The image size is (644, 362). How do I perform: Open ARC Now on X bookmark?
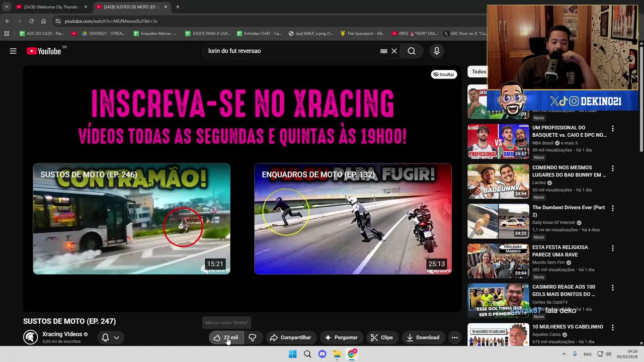coord(465,34)
